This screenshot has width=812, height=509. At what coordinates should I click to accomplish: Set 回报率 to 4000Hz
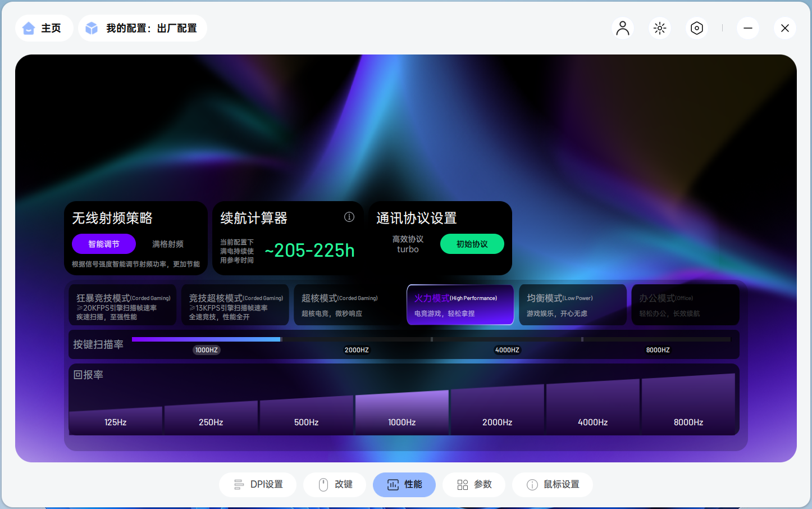tap(593, 407)
